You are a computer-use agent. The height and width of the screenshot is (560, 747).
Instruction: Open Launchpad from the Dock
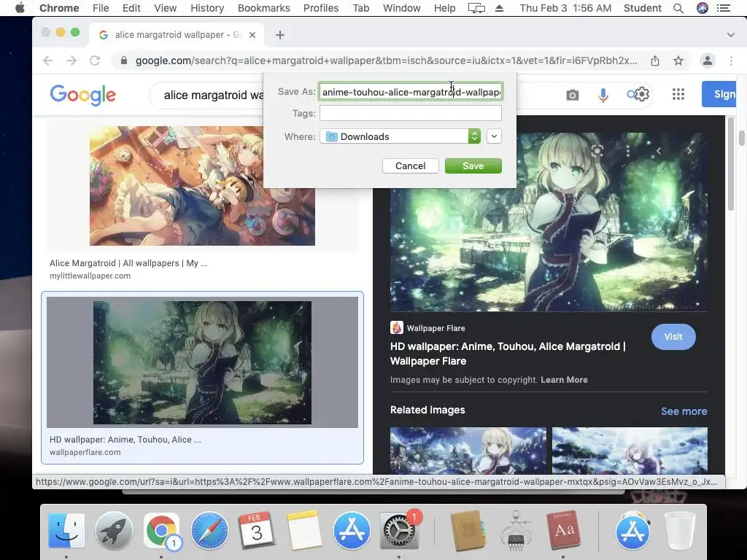click(114, 530)
